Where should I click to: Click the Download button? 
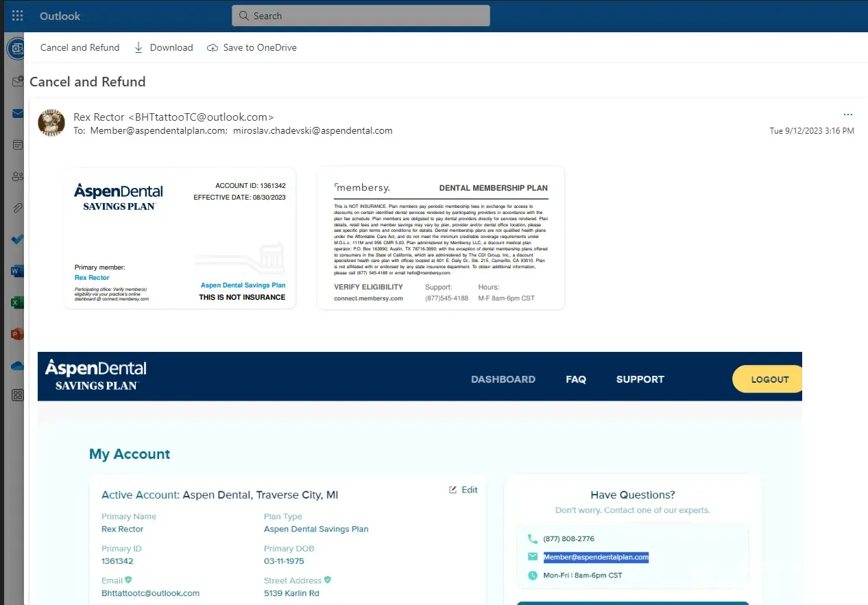point(163,47)
